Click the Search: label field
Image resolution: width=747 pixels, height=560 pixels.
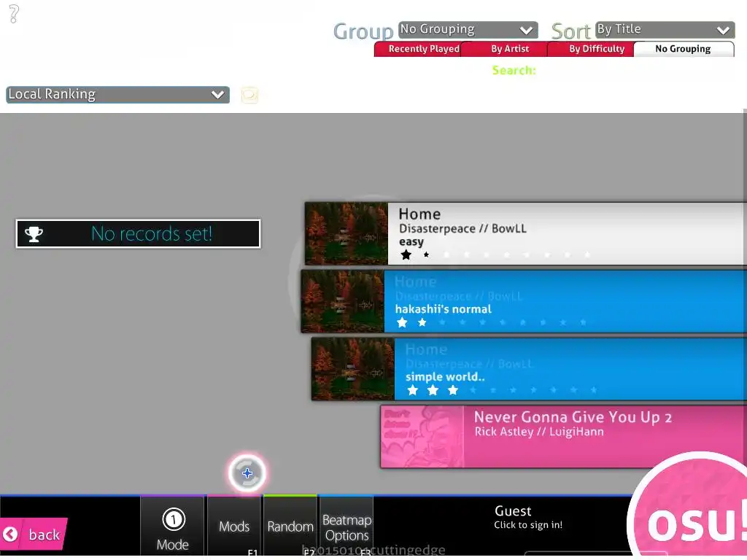pos(514,71)
